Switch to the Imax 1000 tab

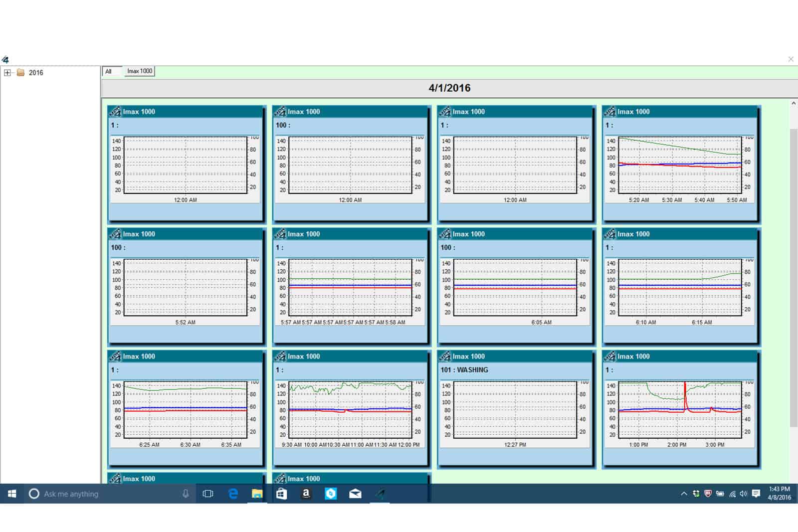[x=140, y=71]
